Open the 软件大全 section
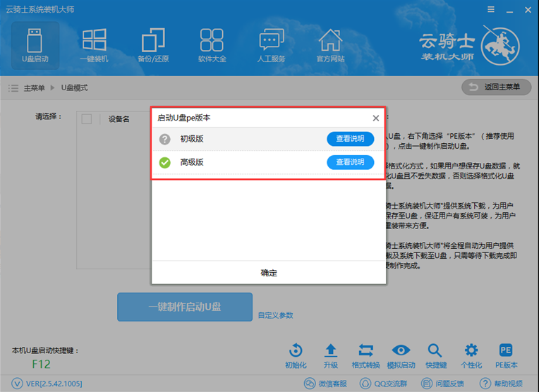539x392 pixels. click(x=212, y=45)
